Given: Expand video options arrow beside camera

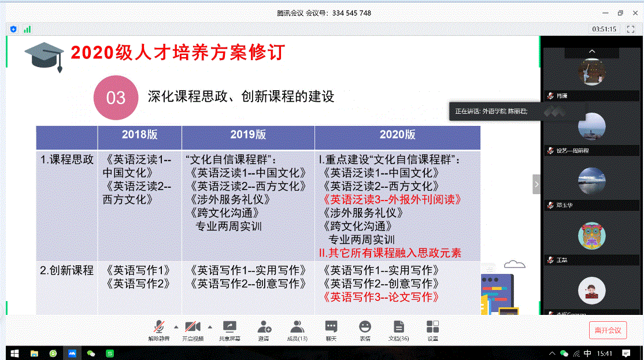Looking at the screenshot, I should 209,326.
